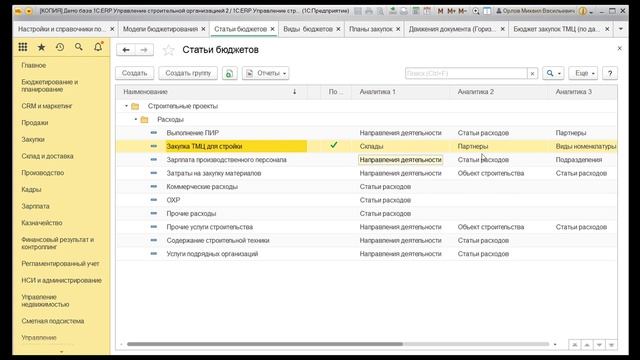Image resolution: width=640 pixels, height=360 pixels.
Task: Add Статьи бюджетов to favorites star
Action: click(x=168, y=50)
